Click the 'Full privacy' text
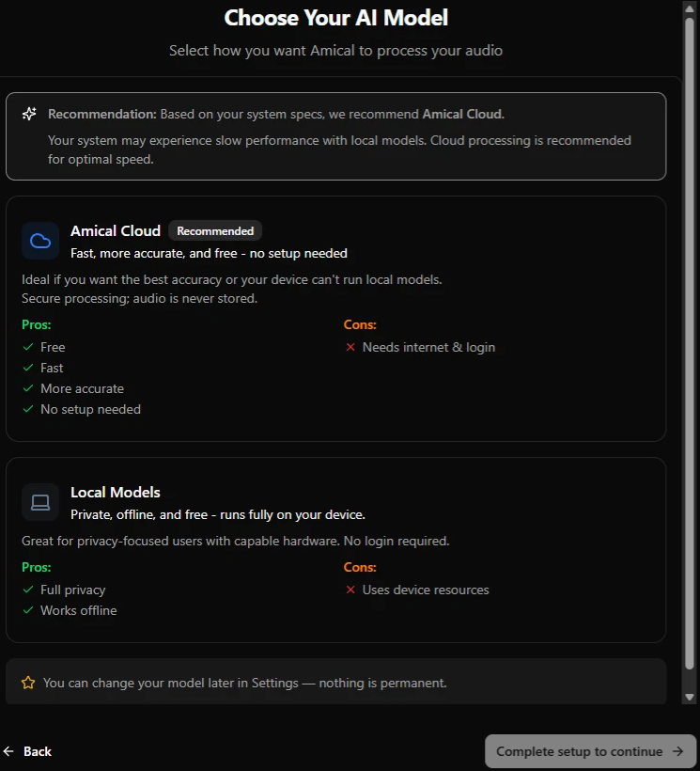This screenshot has width=700, height=771. [73, 590]
